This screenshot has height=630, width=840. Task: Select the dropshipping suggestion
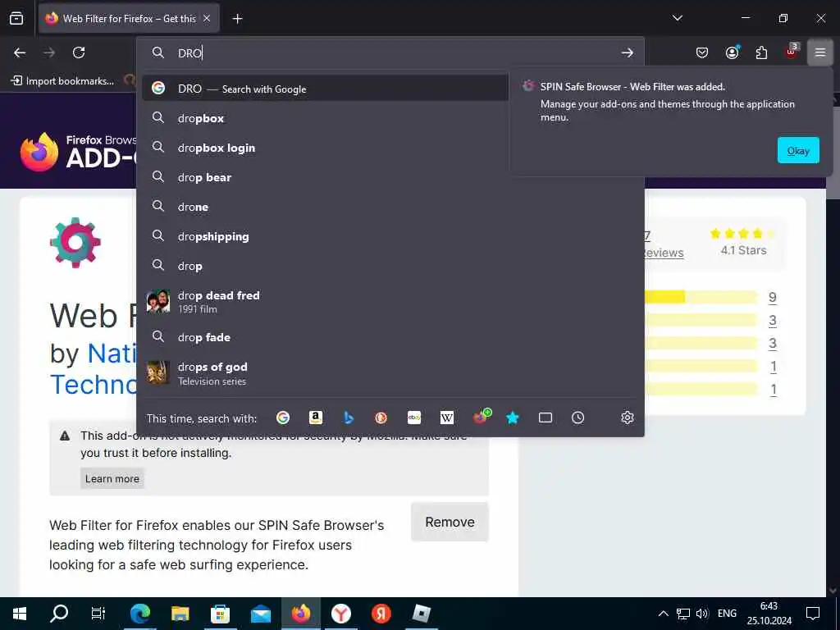click(x=390, y=236)
